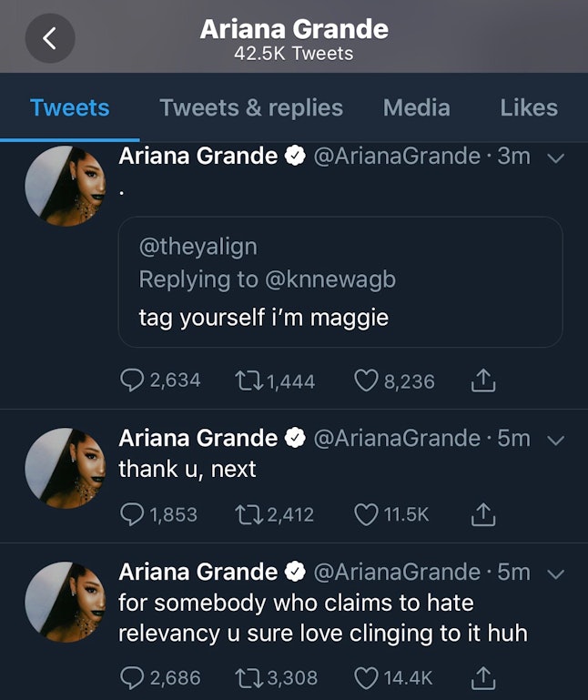Like the 'thank u, next' tweet

(x=366, y=514)
